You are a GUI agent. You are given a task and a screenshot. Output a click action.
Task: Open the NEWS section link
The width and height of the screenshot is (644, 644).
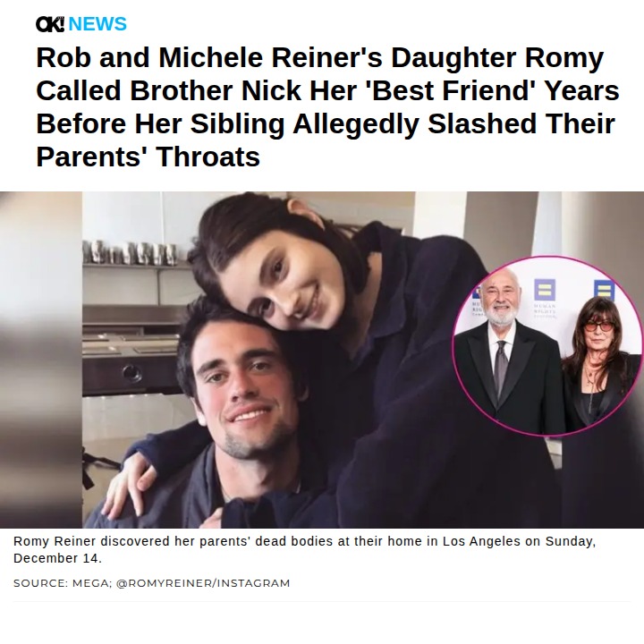pyautogui.click(x=97, y=24)
